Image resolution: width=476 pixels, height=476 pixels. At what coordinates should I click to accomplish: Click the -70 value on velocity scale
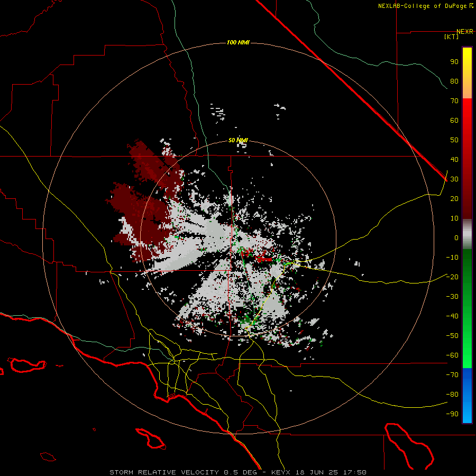[x=452, y=375]
